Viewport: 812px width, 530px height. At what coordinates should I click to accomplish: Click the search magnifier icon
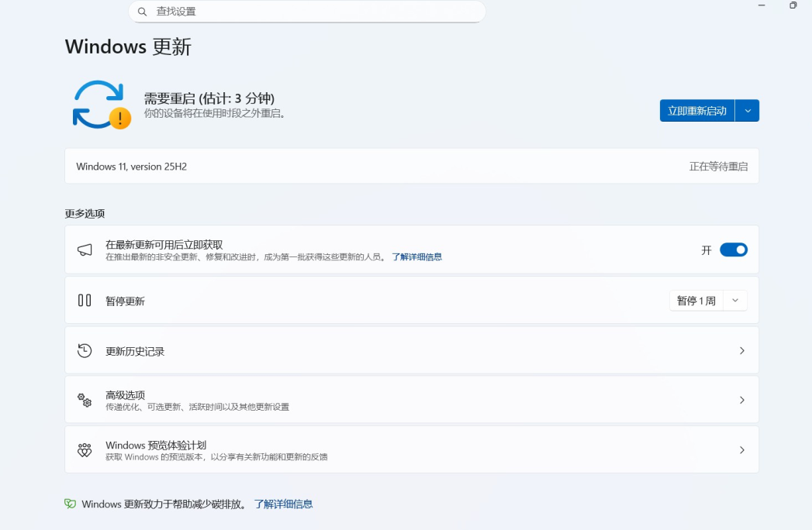pos(142,12)
